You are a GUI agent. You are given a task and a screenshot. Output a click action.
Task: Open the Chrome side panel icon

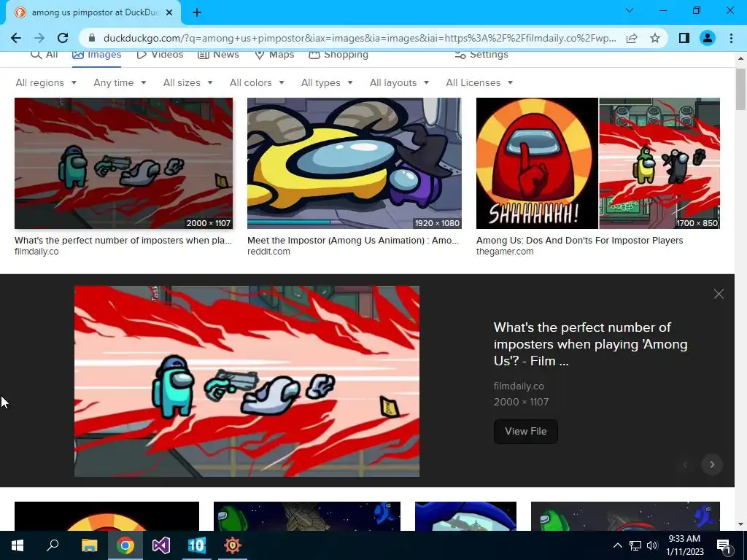(684, 38)
